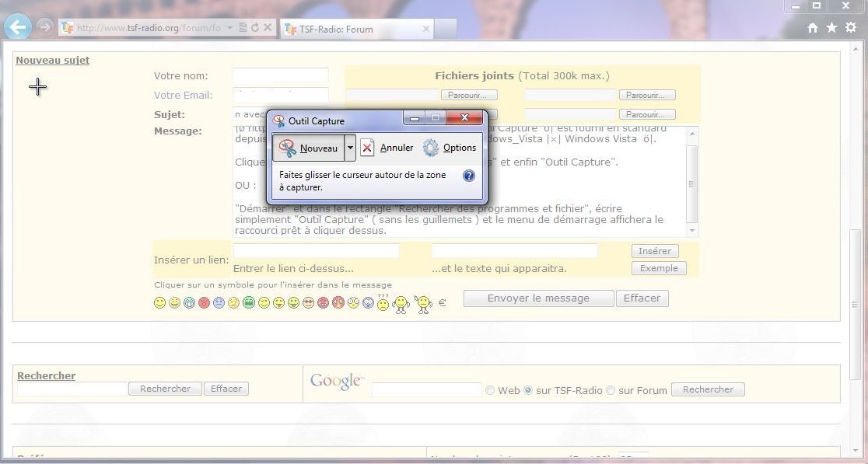868x464 pixels.
Task: Click the TSF-Radio URL in the address bar
Action: (149, 28)
